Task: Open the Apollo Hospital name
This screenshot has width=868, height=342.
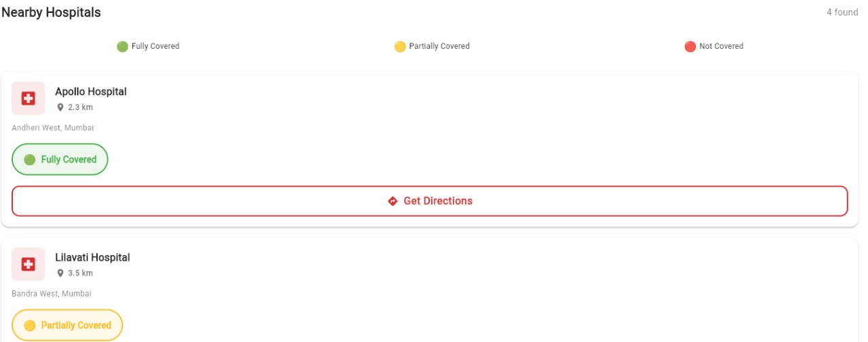Action: 91,92
